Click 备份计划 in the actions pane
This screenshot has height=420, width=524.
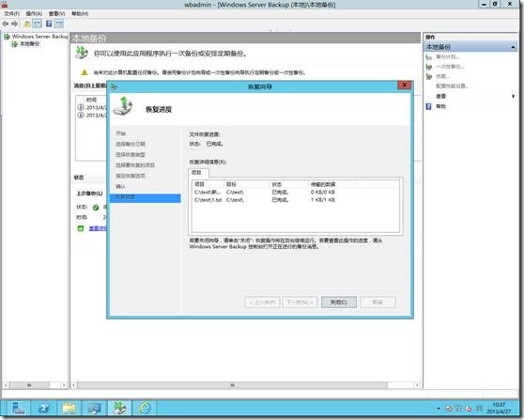(x=448, y=57)
